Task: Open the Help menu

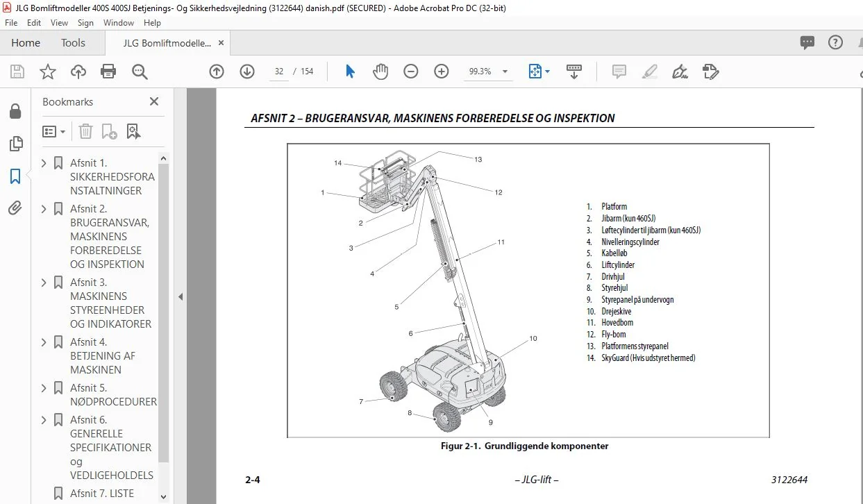Action: (152, 23)
